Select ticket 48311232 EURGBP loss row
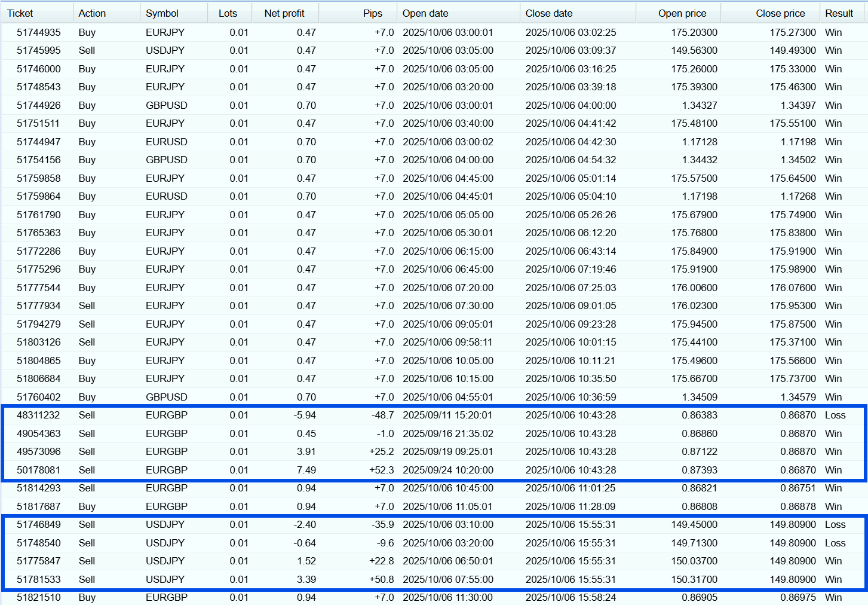 [x=39, y=415]
